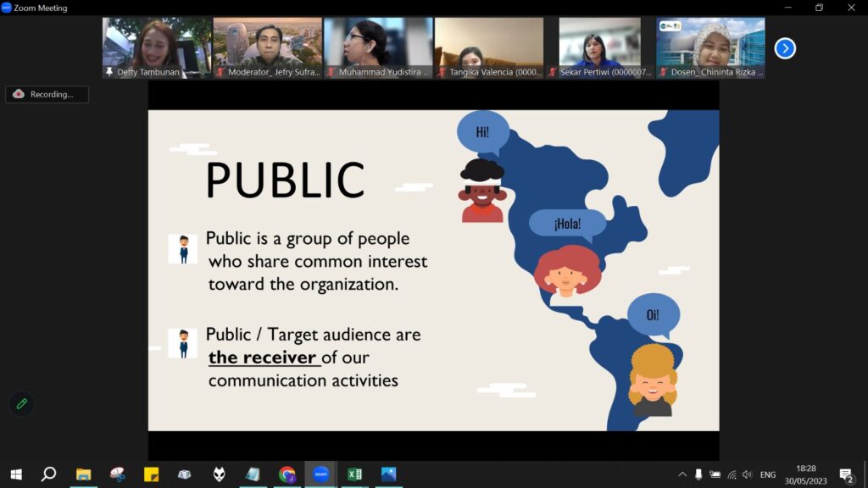
Task: Launch Excel from the taskbar
Action: 354,474
